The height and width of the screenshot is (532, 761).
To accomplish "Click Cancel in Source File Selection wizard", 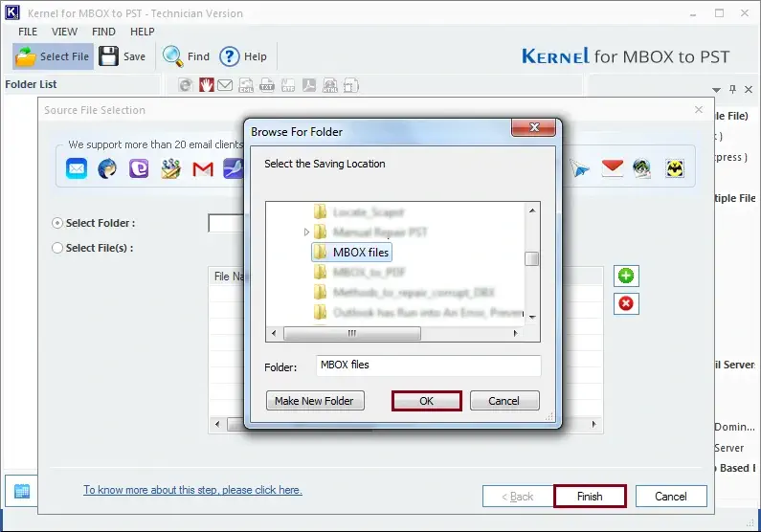I will pos(671,496).
